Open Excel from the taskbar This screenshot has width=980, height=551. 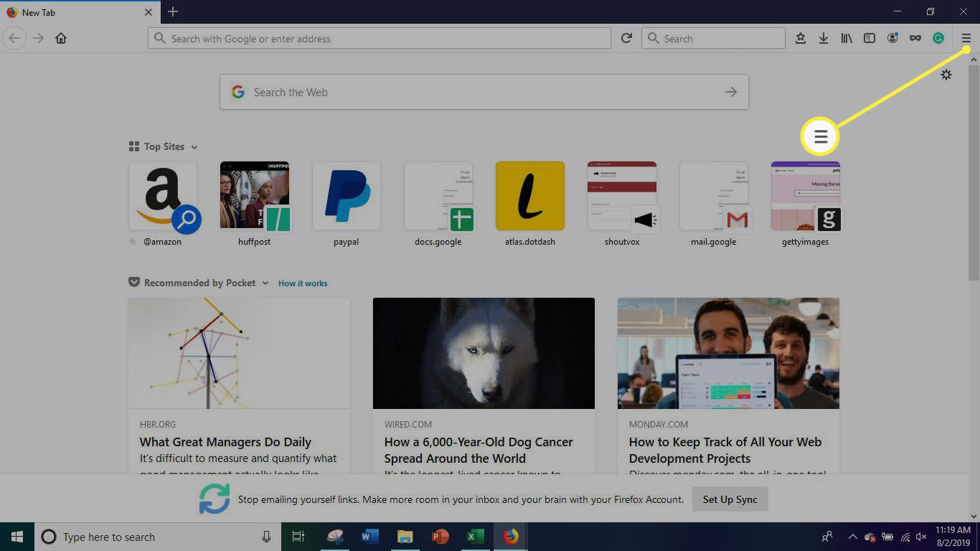(475, 537)
